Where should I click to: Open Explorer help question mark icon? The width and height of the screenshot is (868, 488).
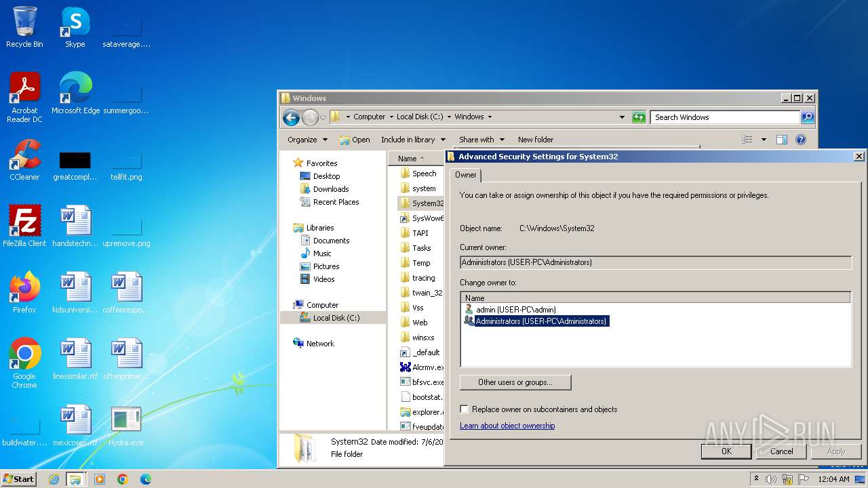(x=801, y=140)
